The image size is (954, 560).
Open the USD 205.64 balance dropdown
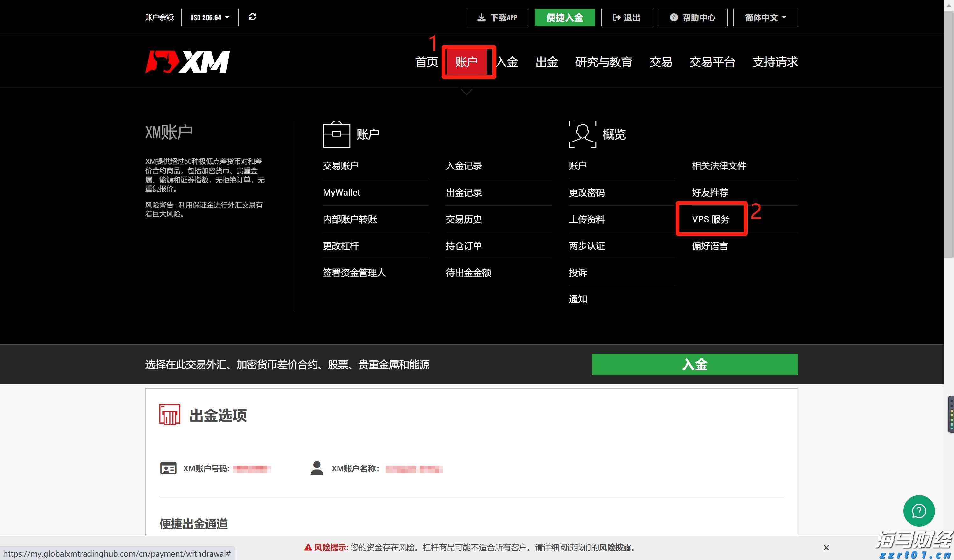pos(209,17)
